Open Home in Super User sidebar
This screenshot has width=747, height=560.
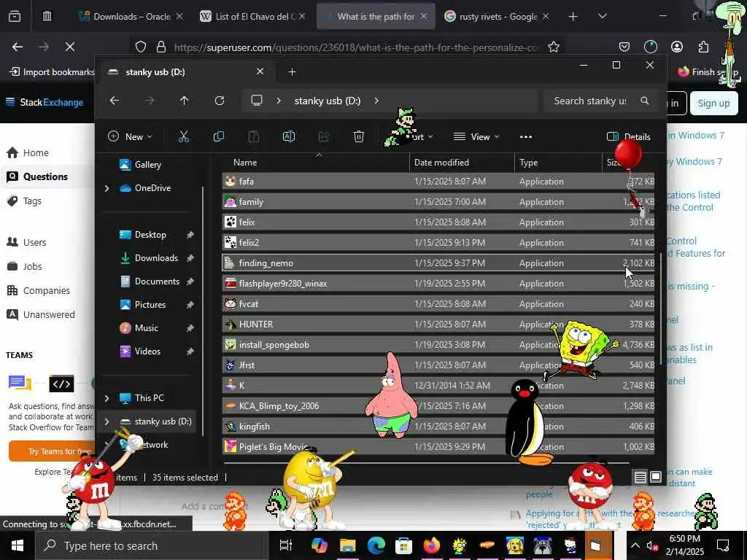36,152
